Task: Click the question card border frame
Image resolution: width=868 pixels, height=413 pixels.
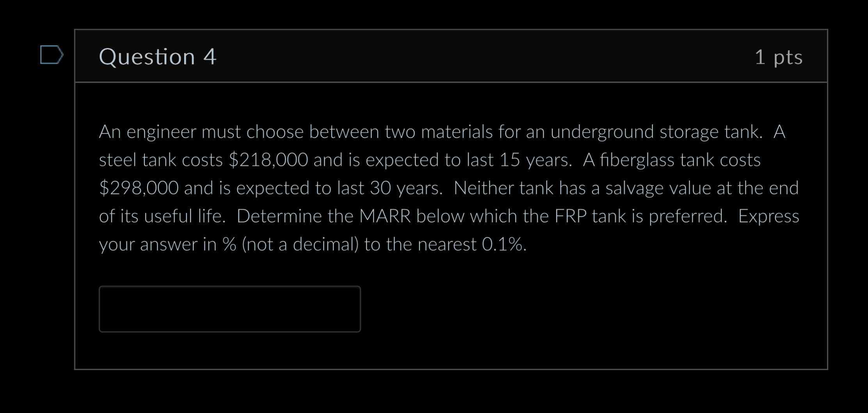Action: pyautogui.click(x=76, y=195)
